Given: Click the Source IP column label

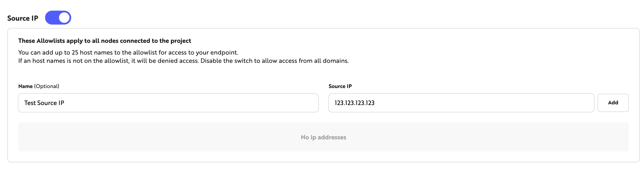Looking at the screenshot, I should coord(340,86).
